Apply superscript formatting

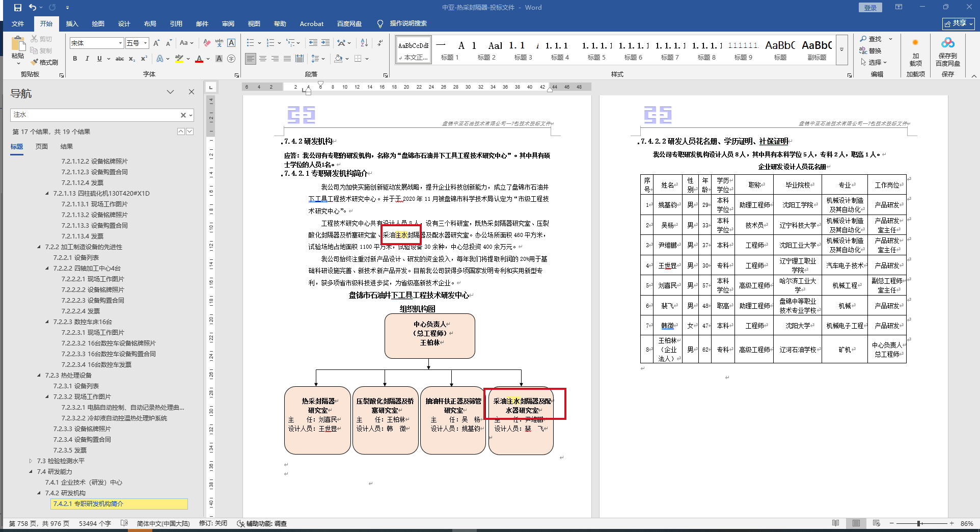144,59
